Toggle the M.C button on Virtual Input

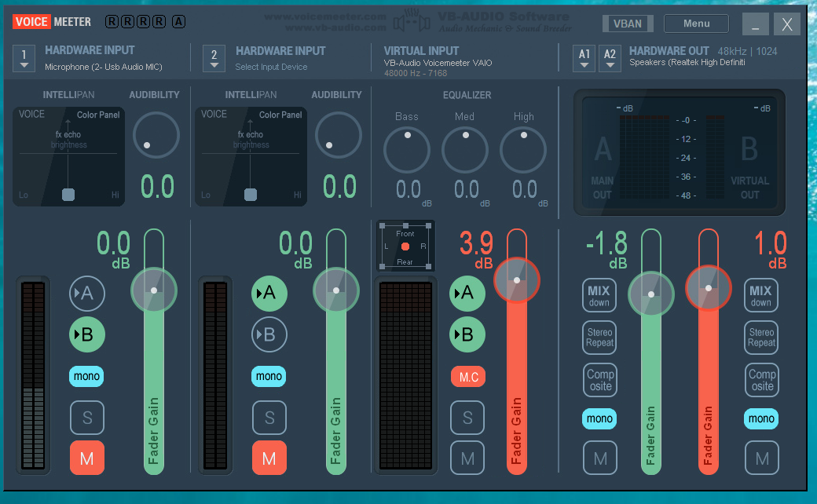(x=468, y=377)
